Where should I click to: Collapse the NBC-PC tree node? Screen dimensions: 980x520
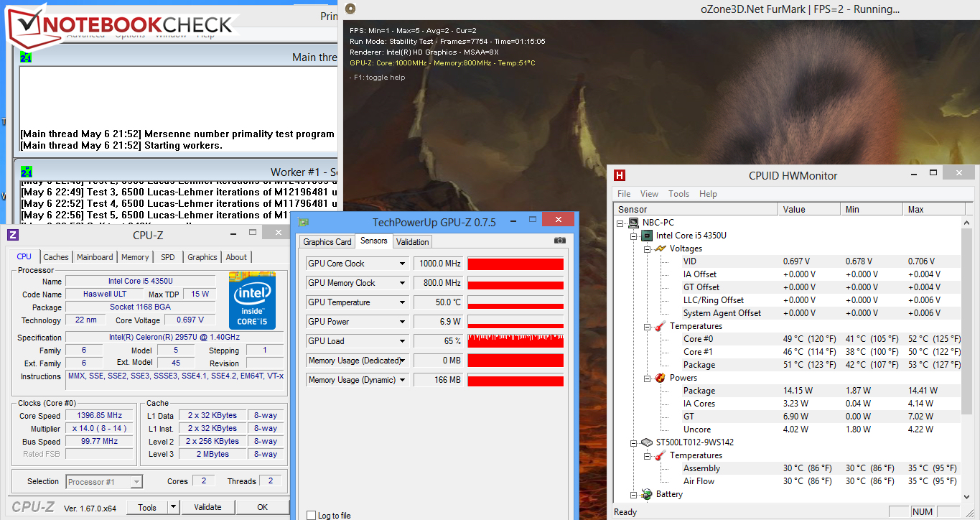tap(621, 223)
